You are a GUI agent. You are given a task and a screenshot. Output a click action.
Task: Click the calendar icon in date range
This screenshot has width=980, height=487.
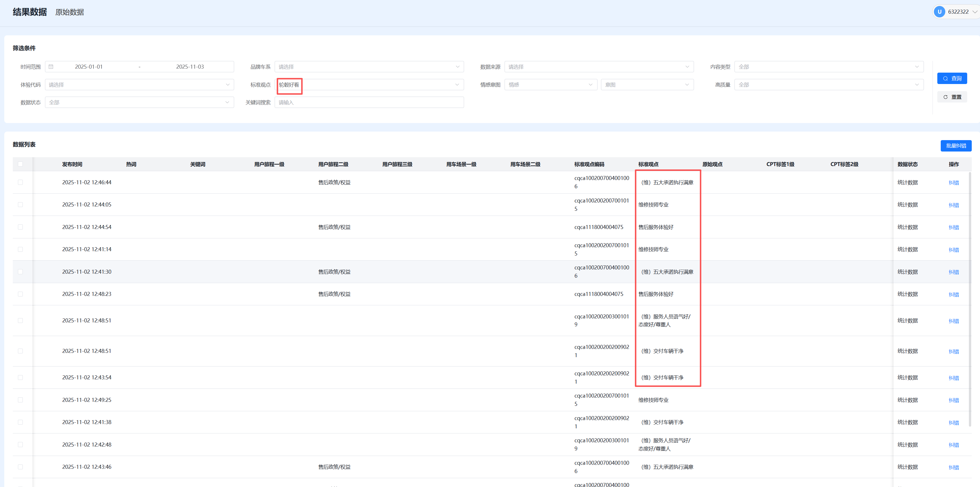(51, 67)
